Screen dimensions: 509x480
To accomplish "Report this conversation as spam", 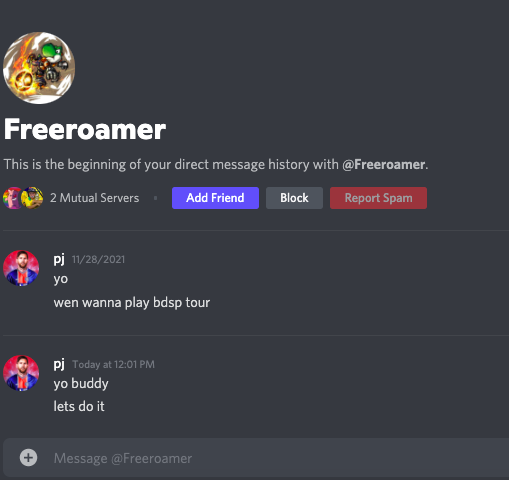I will click(378, 198).
